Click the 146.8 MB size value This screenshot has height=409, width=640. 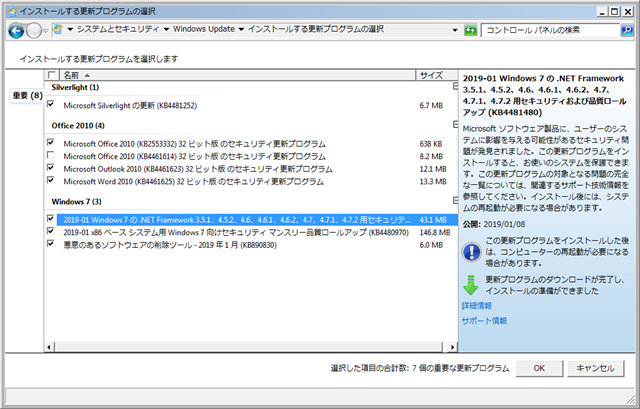(x=435, y=232)
